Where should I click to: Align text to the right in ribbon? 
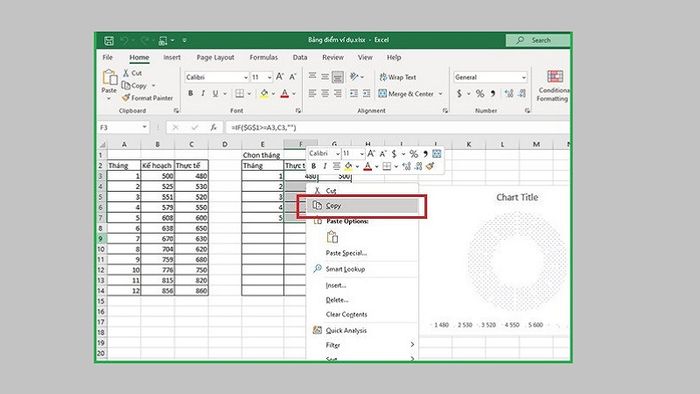[x=338, y=93]
